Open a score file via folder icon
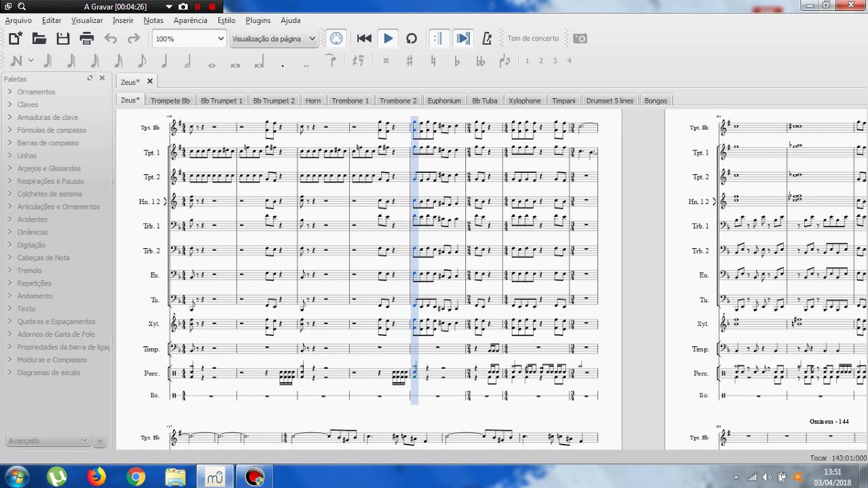This screenshot has width=868, height=488. (39, 39)
